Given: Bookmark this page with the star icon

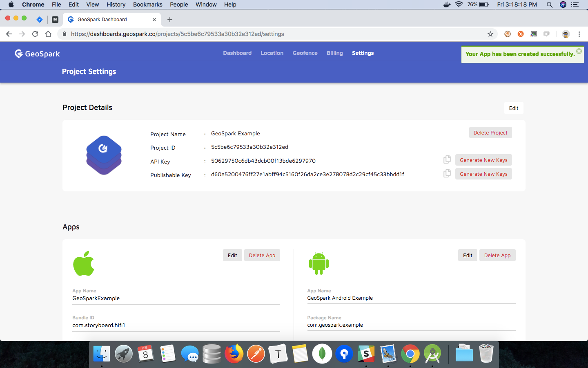Looking at the screenshot, I should click(x=490, y=34).
